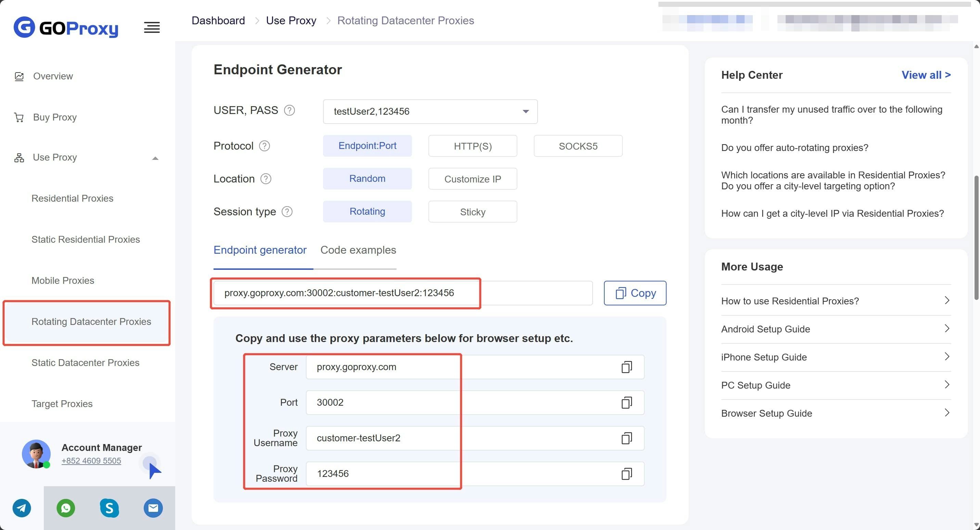The image size is (980, 530).
Task: Switch to Code examples tab
Action: coord(358,250)
